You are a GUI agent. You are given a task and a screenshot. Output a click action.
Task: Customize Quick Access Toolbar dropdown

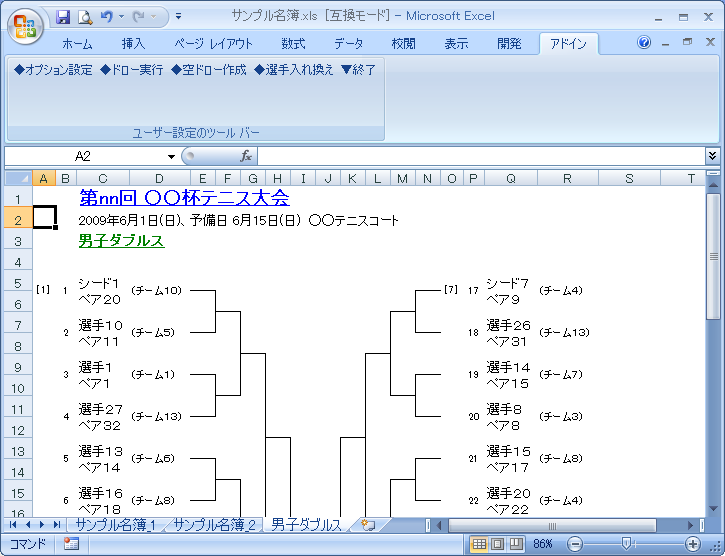point(178,17)
